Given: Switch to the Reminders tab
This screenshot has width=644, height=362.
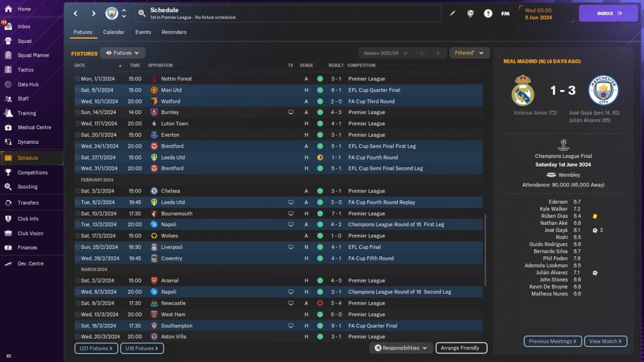Looking at the screenshot, I should (174, 32).
